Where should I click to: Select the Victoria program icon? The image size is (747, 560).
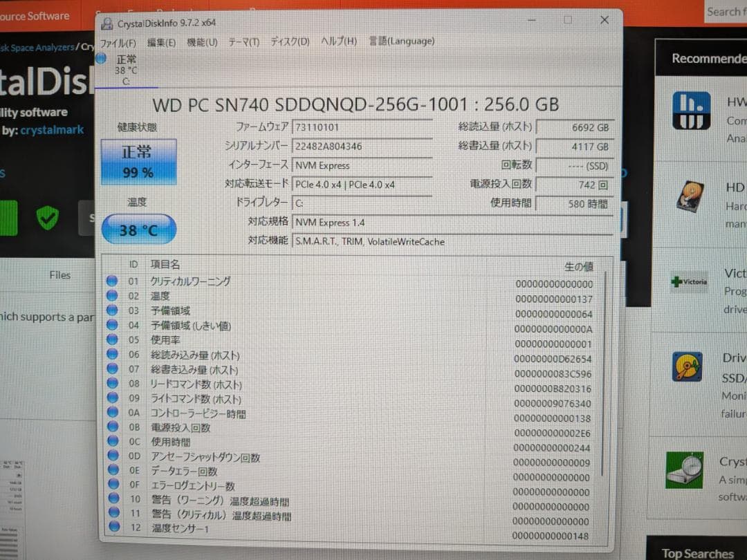coord(689,281)
